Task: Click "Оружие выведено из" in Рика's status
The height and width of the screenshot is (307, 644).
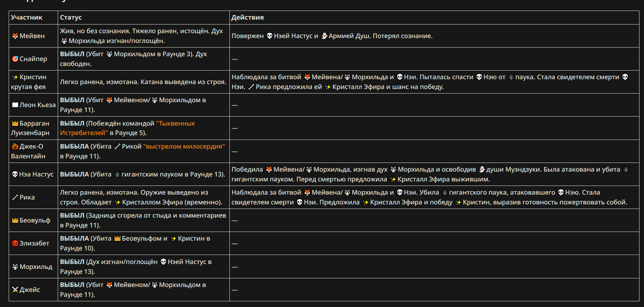Action: [175, 192]
